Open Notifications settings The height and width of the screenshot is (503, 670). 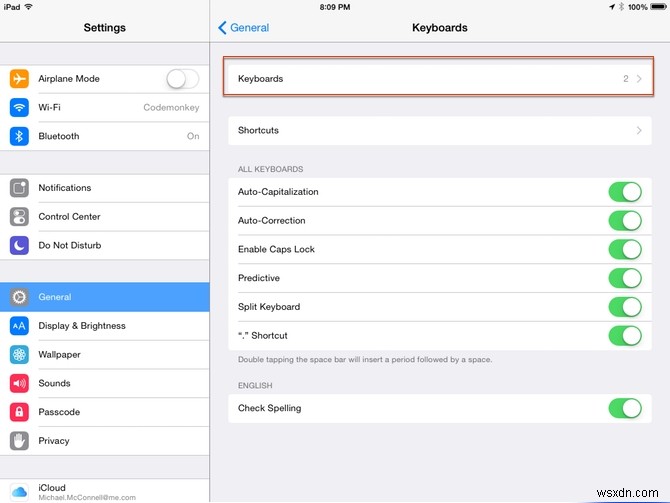click(105, 188)
